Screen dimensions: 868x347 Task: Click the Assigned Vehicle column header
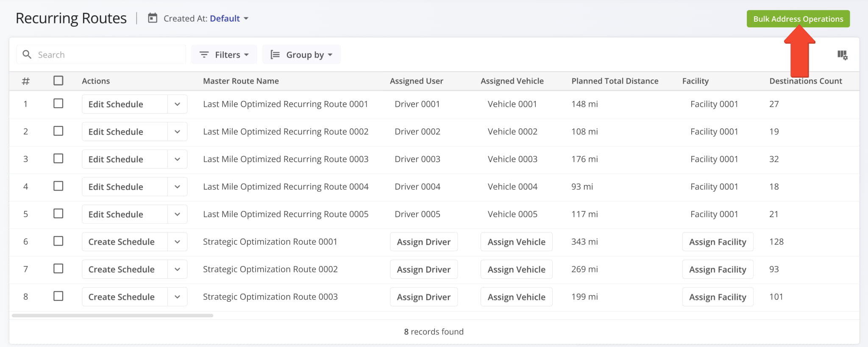pyautogui.click(x=512, y=81)
